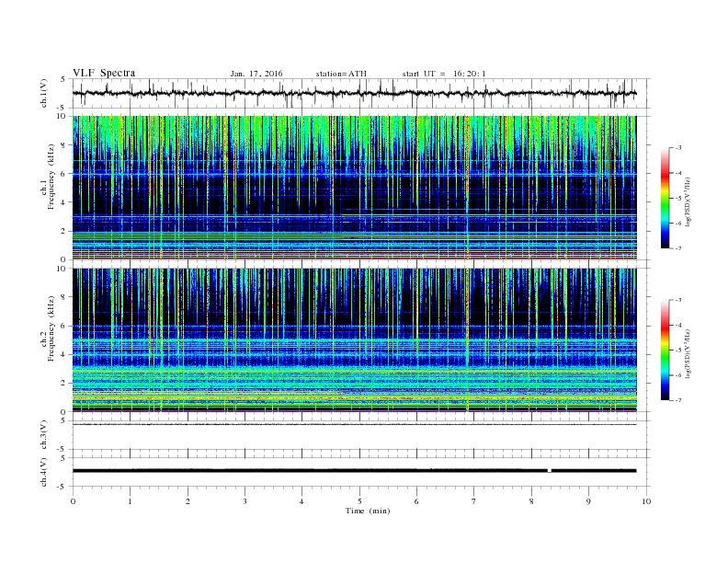
Task: Select the date text "Jan. 17, 2016"
Action: 256,74
